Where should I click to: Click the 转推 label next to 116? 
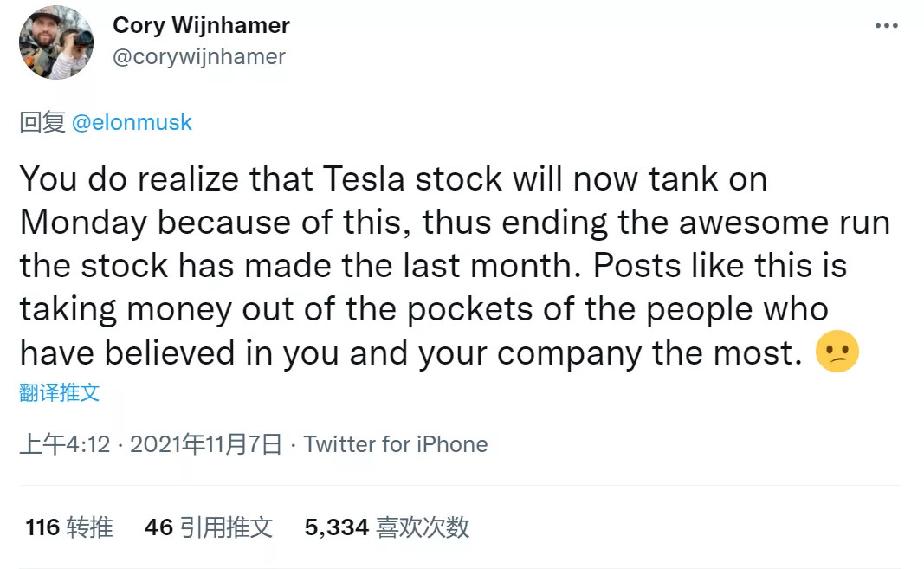click(x=89, y=527)
